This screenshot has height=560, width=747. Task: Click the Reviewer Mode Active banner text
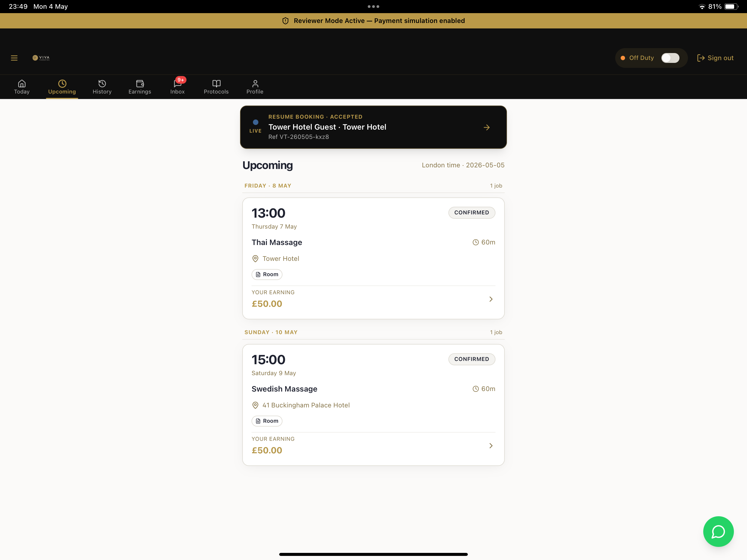[379, 21]
